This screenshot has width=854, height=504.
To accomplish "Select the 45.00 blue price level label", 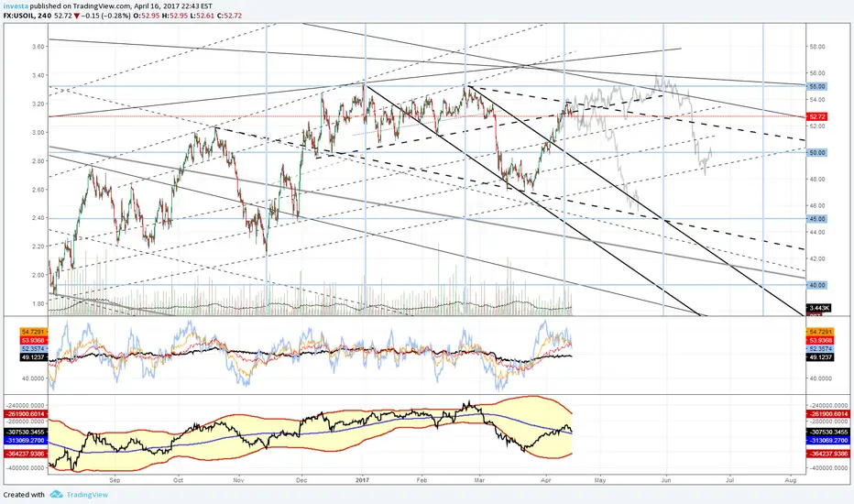I will (x=816, y=219).
